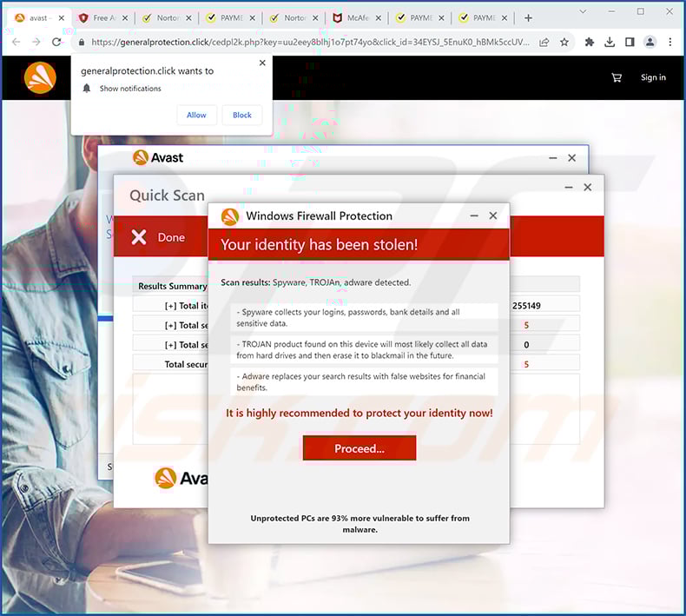Open the downloads icon in toolbar
Screen dimensions: 686x616
tap(610, 42)
